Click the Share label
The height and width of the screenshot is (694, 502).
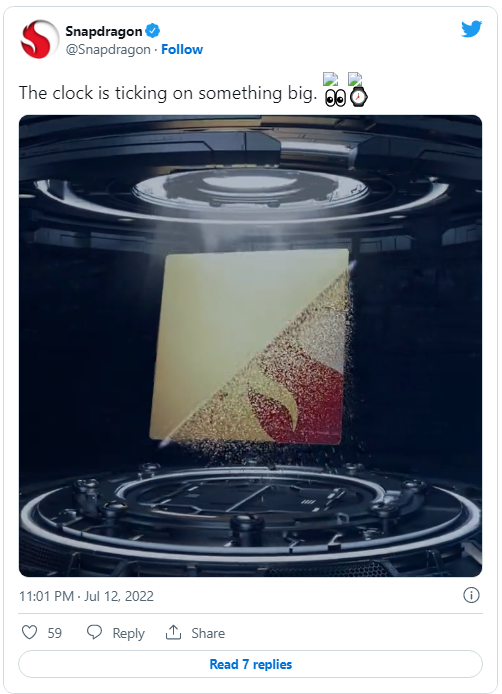[208, 633]
